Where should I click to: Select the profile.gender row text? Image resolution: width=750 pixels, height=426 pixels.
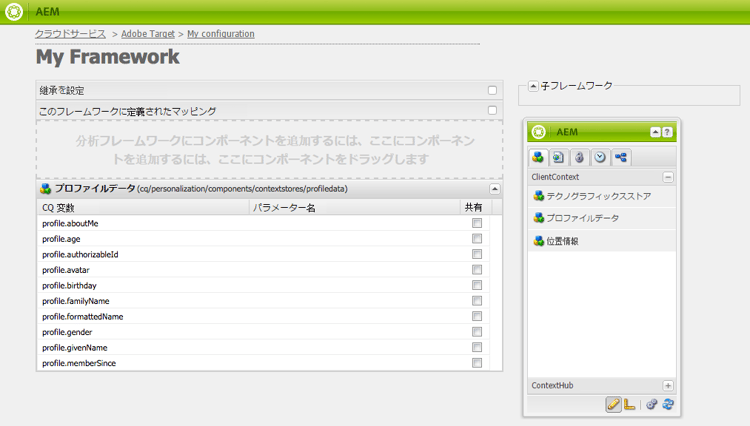pos(67,332)
